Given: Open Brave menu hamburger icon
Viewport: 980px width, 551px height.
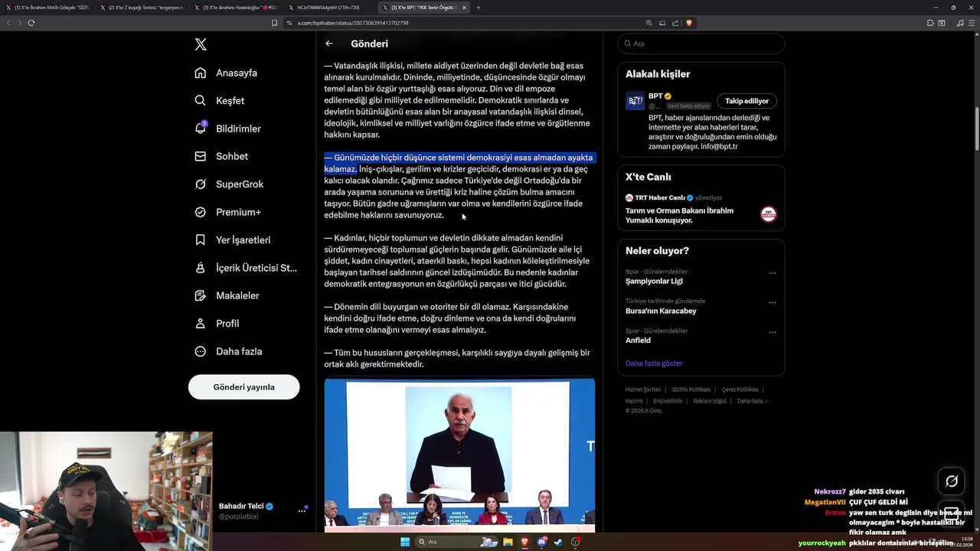Looking at the screenshot, I should 972,23.
